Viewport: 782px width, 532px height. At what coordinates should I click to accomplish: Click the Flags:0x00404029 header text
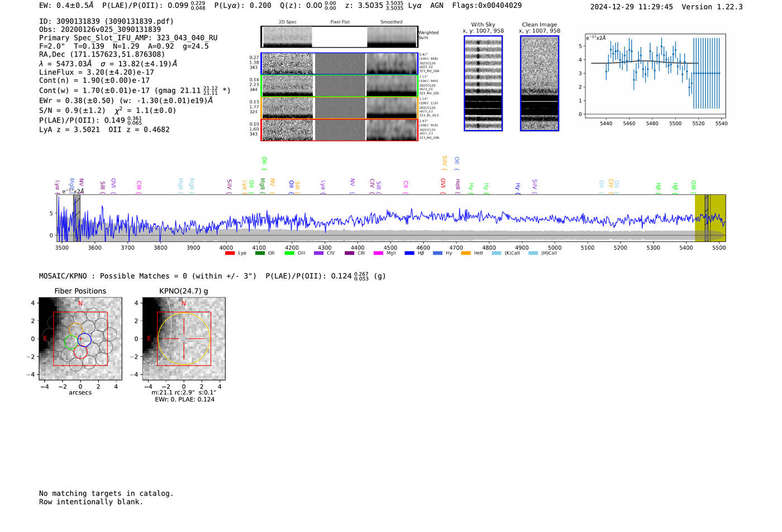(487, 6)
